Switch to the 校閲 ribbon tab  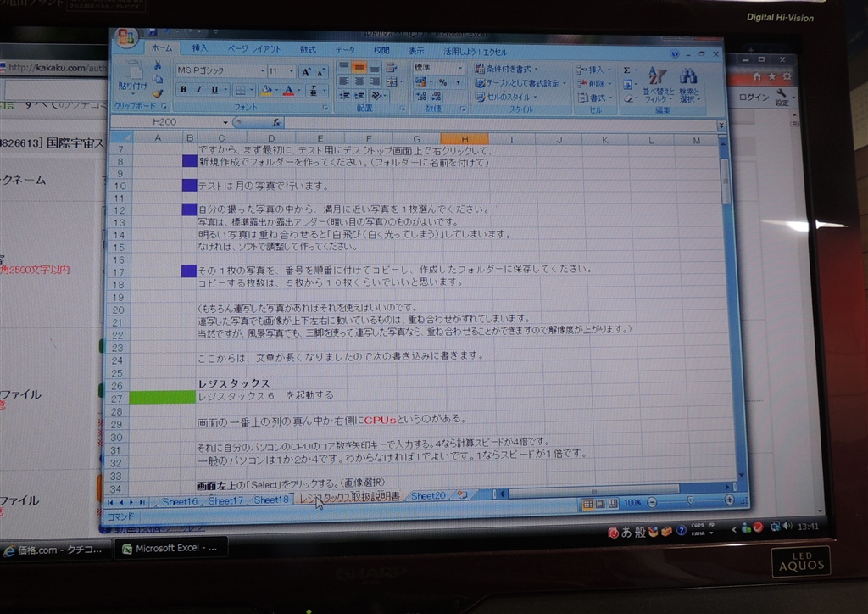point(381,51)
